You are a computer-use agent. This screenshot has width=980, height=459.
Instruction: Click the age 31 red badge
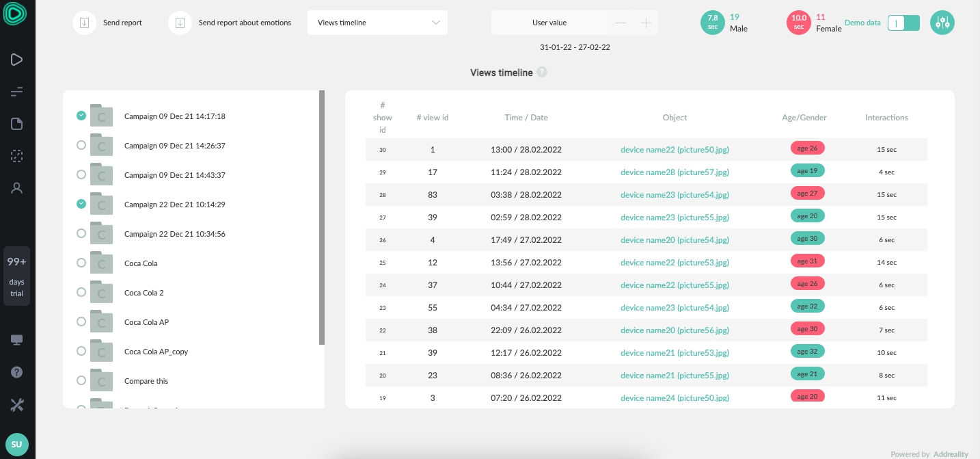coord(807,261)
